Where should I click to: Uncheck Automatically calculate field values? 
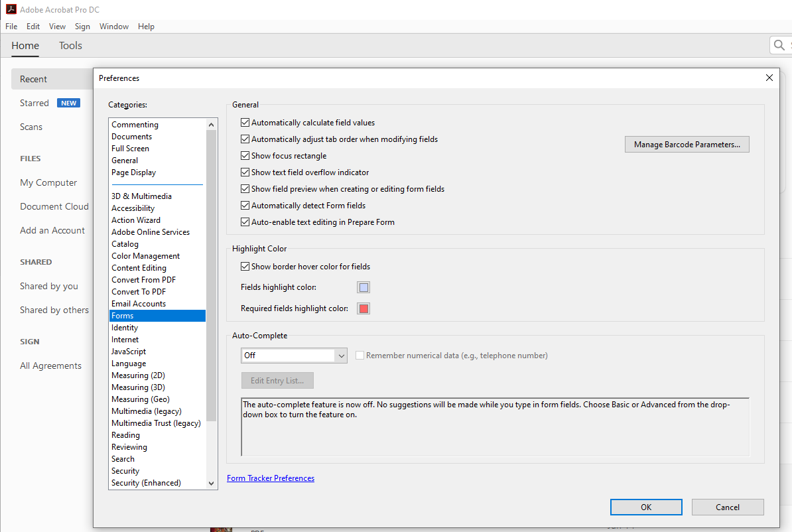click(245, 122)
